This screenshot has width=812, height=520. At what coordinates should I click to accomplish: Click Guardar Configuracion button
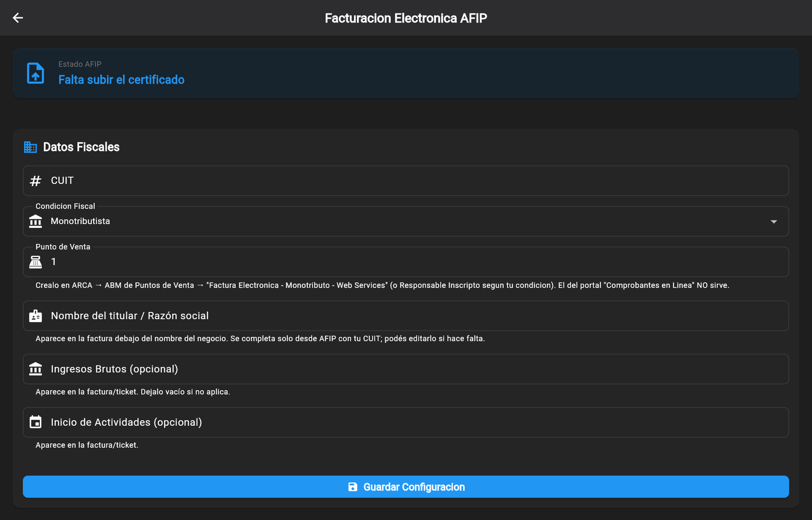(x=406, y=487)
